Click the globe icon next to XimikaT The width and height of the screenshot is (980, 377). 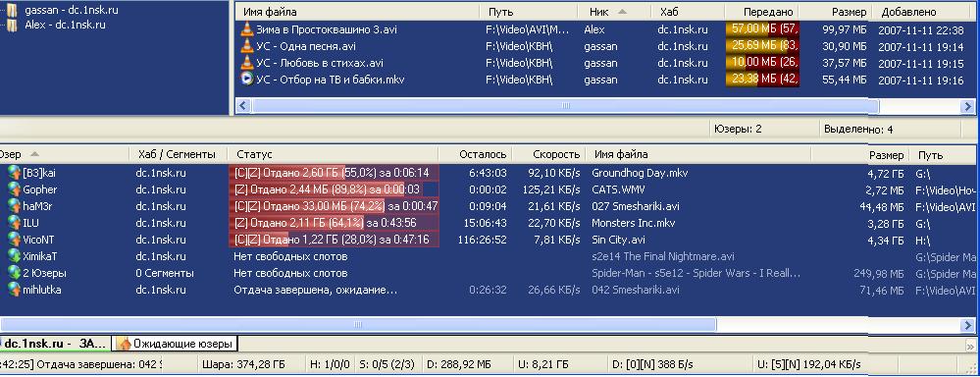point(15,255)
